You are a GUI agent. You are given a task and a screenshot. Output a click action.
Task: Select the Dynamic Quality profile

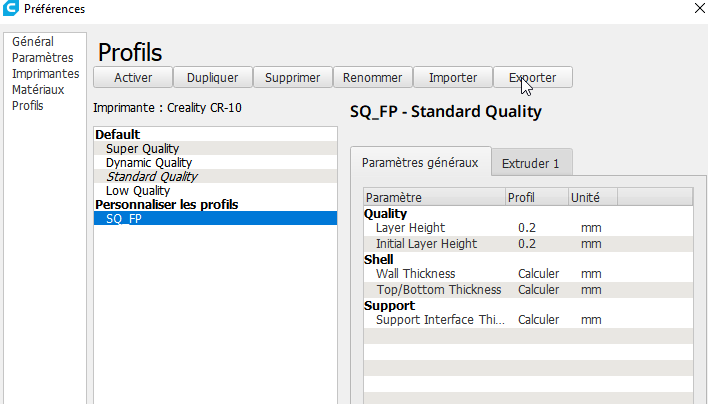point(215,163)
